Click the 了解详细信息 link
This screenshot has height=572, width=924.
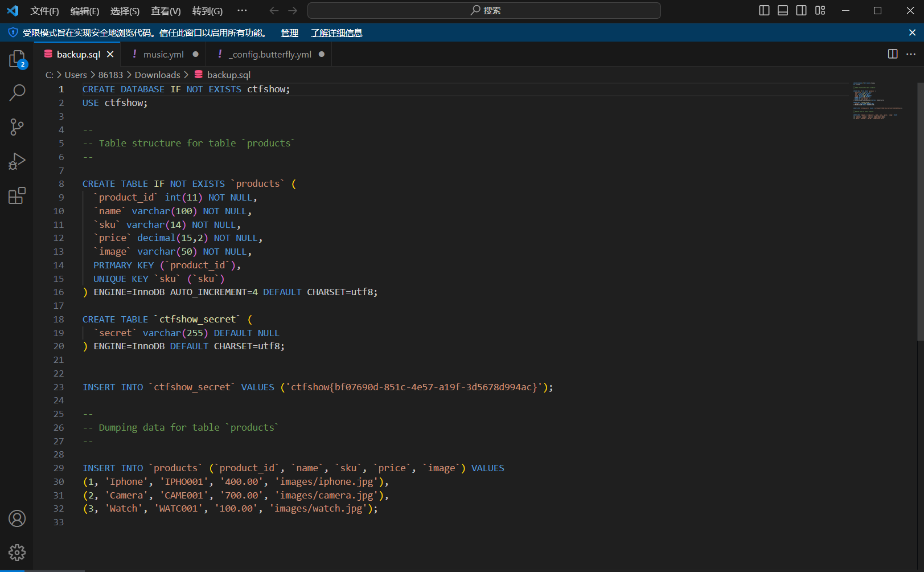point(336,33)
